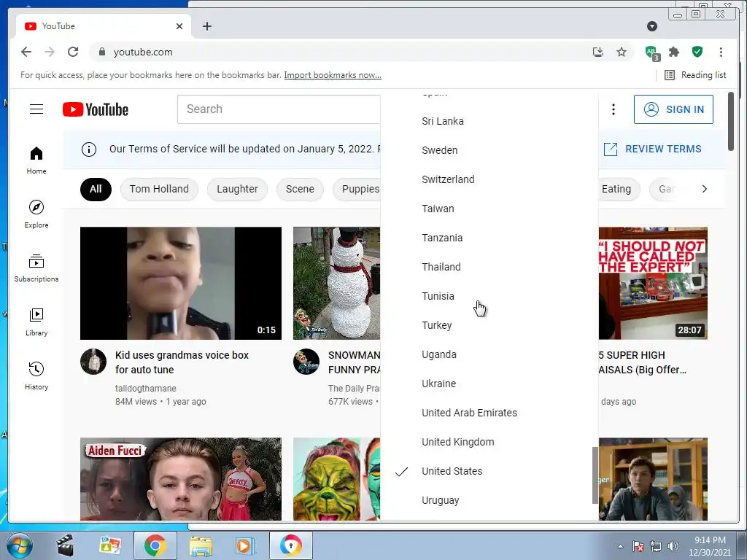Bookmark this page with star icon
Screen dimensions: 747x560
(x=622, y=52)
